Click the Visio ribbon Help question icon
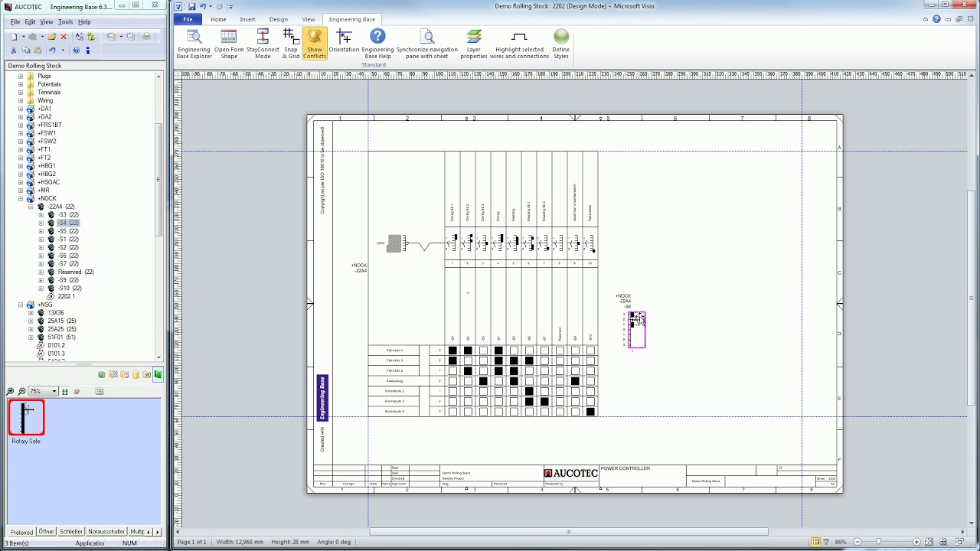Screen dimensions: 980x551 pyautogui.click(x=936, y=19)
